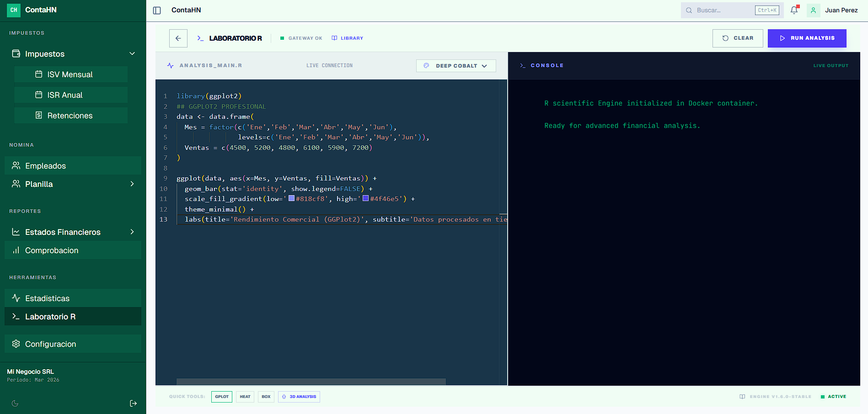Select the 3D Analysis quick tool
This screenshot has height=414, width=868.
299,397
